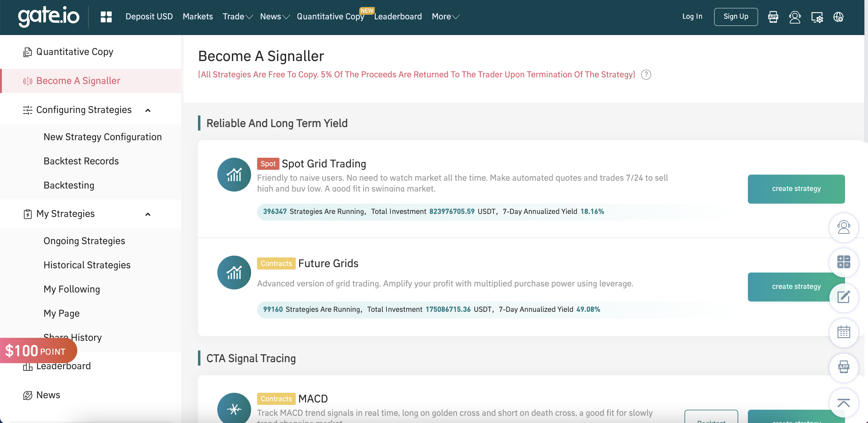Open floating customer service icon
This screenshot has height=423, width=868.
pyautogui.click(x=844, y=227)
